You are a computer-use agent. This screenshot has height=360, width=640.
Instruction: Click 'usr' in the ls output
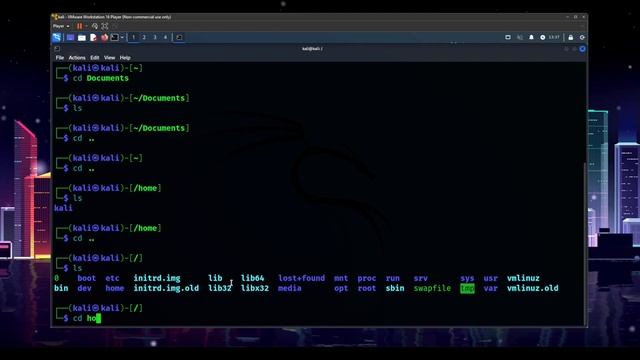tap(490, 278)
